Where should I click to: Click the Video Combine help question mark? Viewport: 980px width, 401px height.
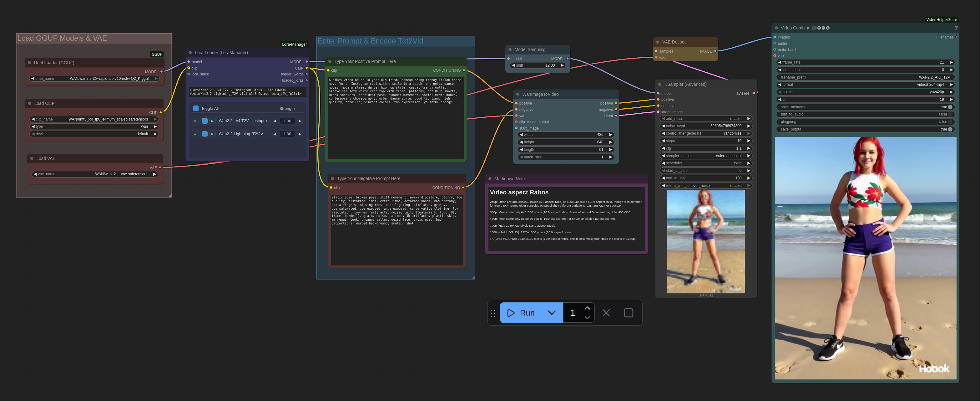click(x=956, y=28)
